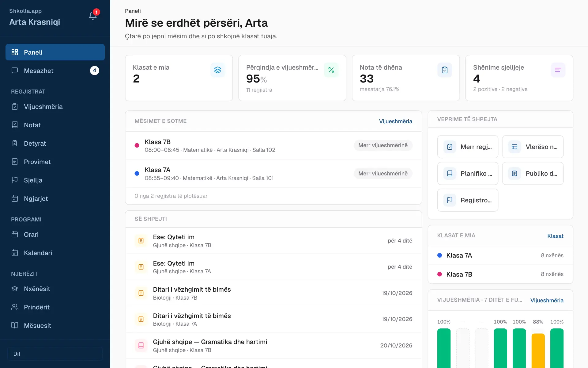Open Mesazhet in the sidebar
This screenshot has height=368, width=588.
point(55,71)
